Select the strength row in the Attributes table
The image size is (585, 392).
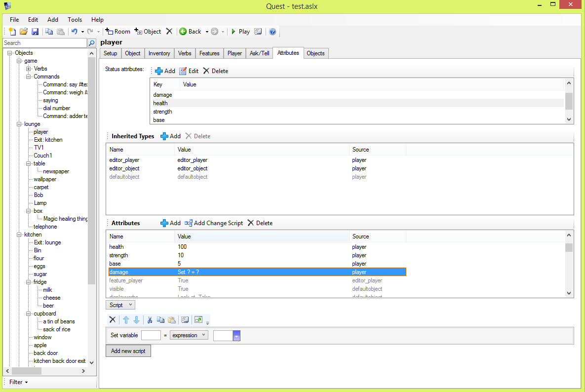[x=257, y=255]
